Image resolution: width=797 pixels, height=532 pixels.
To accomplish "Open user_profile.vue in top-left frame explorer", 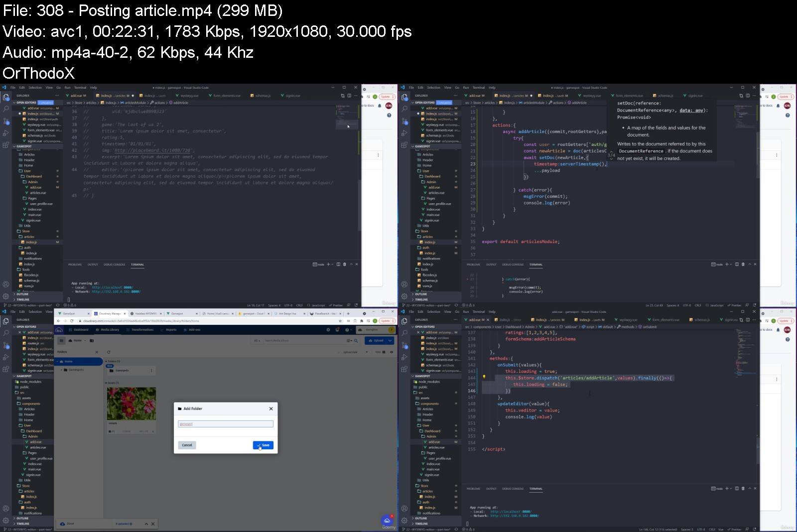I will click(x=41, y=204).
